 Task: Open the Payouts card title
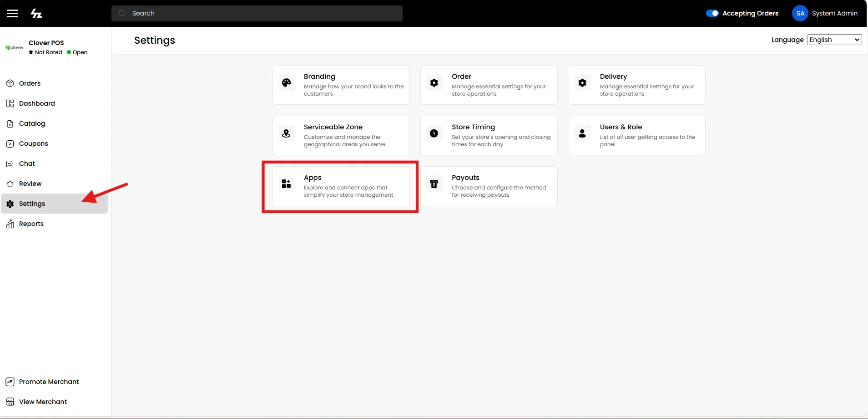[x=465, y=178]
